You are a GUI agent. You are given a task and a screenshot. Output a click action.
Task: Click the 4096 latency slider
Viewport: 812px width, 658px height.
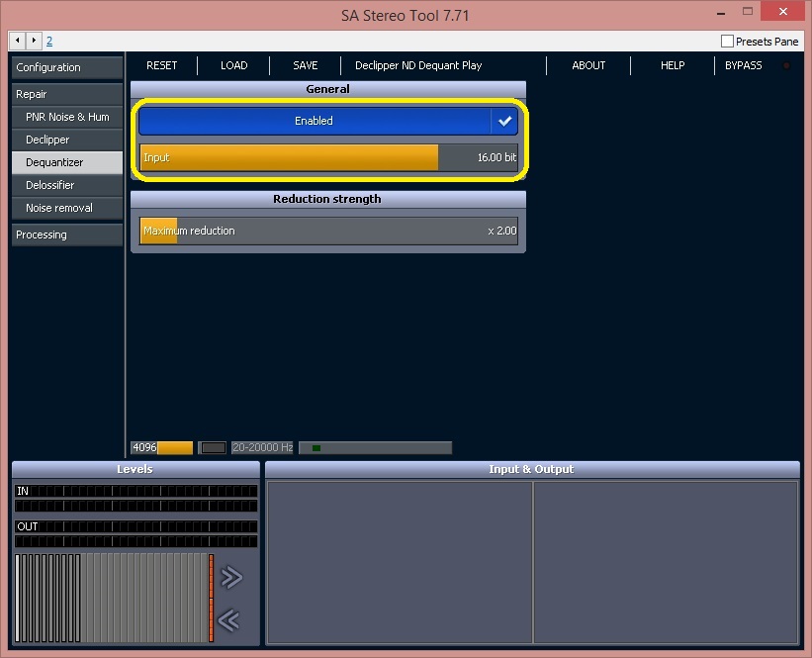[x=162, y=447]
